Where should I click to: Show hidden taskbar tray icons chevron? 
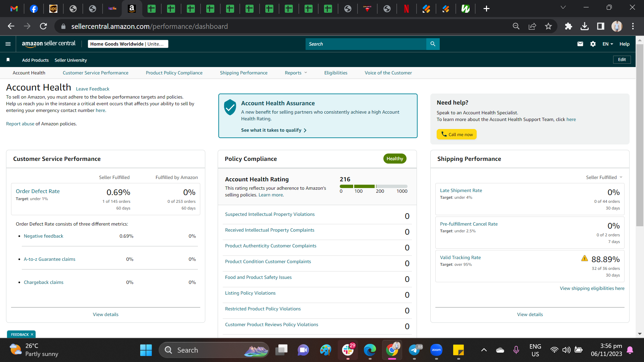coord(484,350)
